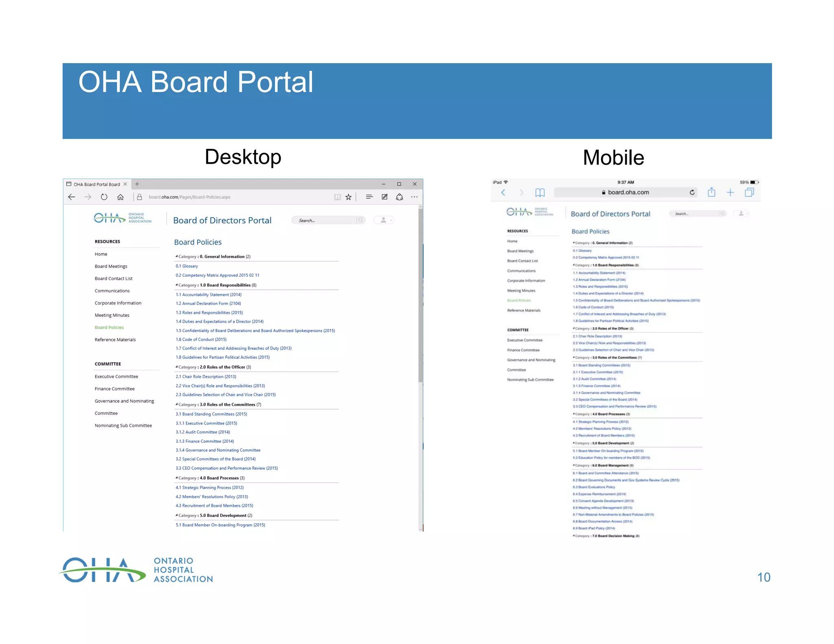Open mobile Board Meetings sidebar item
The height and width of the screenshot is (644, 834).
[520, 251]
